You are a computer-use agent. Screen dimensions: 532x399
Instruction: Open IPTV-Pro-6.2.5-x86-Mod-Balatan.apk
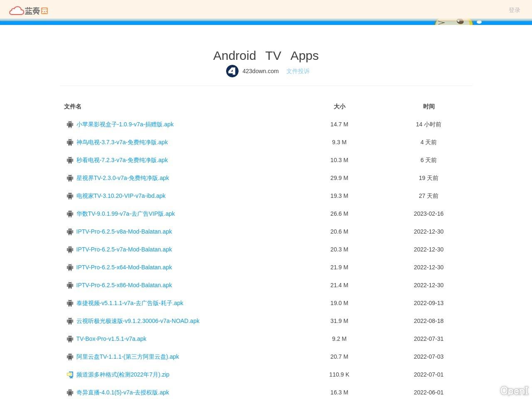point(124,285)
